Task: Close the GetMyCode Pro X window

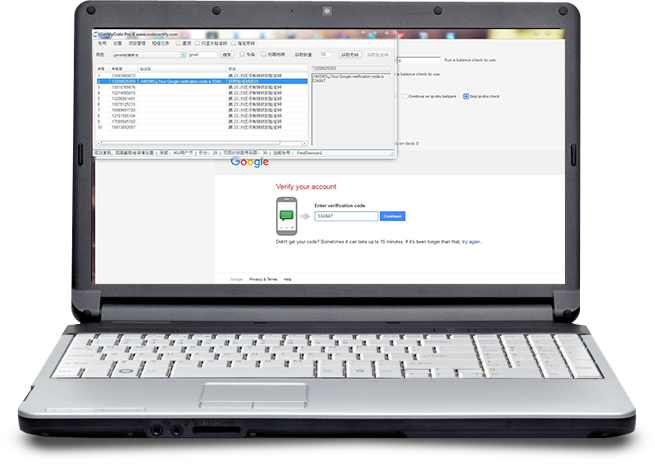Action: pyautogui.click(x=387, y=33)
